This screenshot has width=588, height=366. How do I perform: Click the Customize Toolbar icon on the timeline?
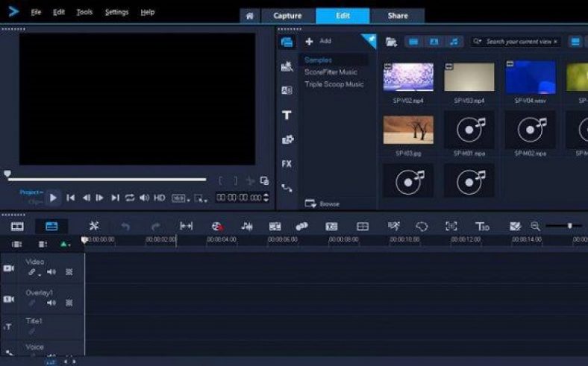pos(94,226)
